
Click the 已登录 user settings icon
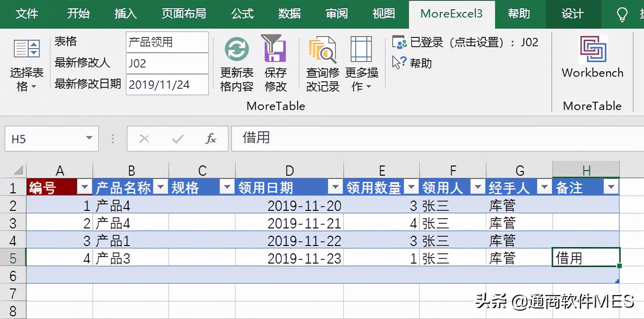coord(398,42)
